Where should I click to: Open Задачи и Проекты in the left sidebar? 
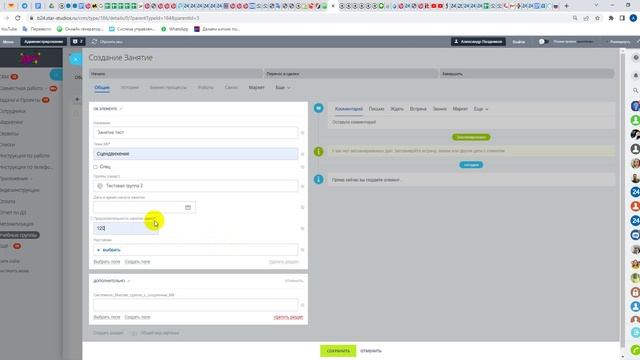click(20, 100)
